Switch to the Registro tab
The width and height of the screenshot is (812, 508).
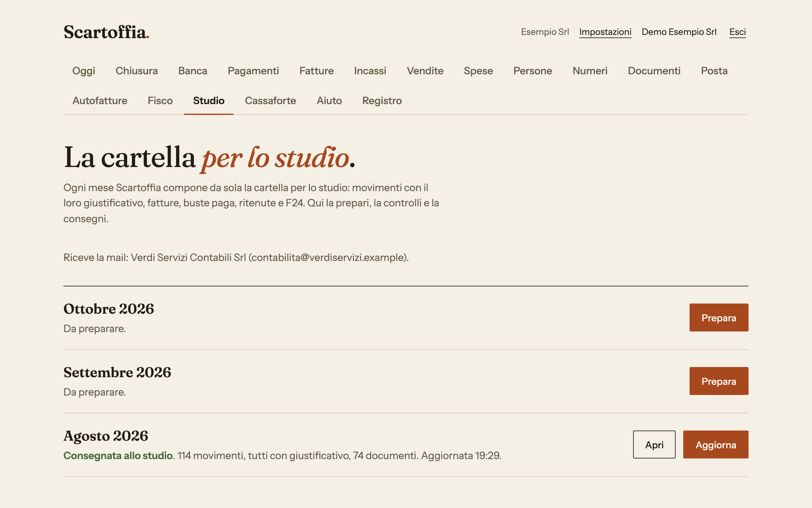click(x=382, y=101)
